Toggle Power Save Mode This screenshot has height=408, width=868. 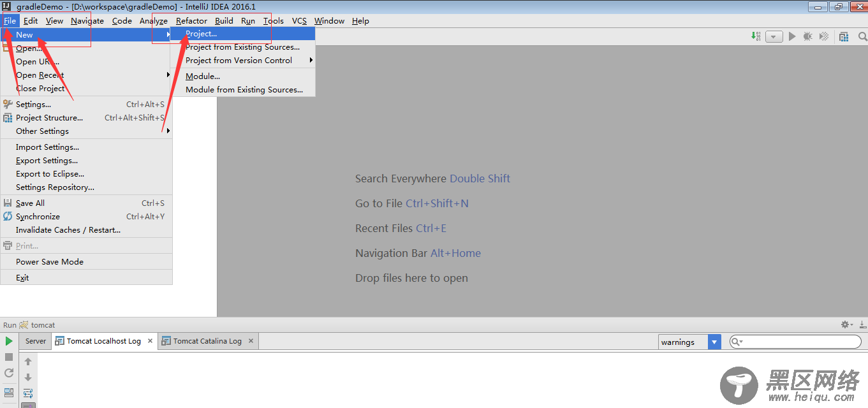86,261
